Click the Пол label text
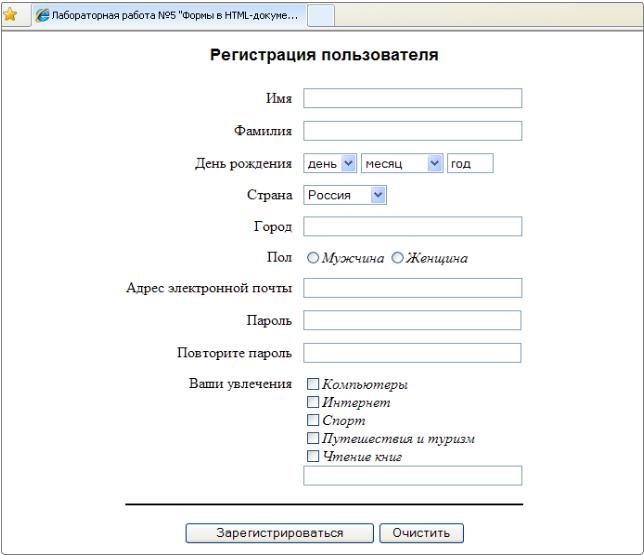 click(x=279, y=257)
